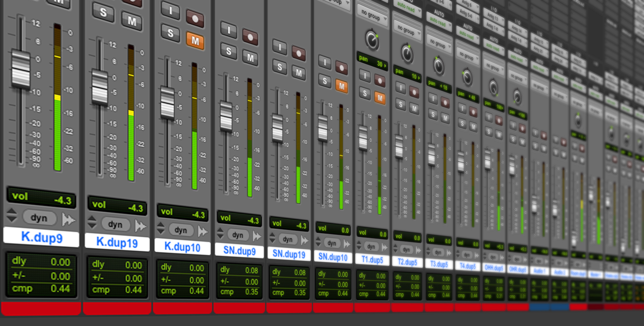The width and height of the screenshot is (644, 326).
Task: Click the up/down arrows left of K.dup19 dyn
Action: click(92, 222)
